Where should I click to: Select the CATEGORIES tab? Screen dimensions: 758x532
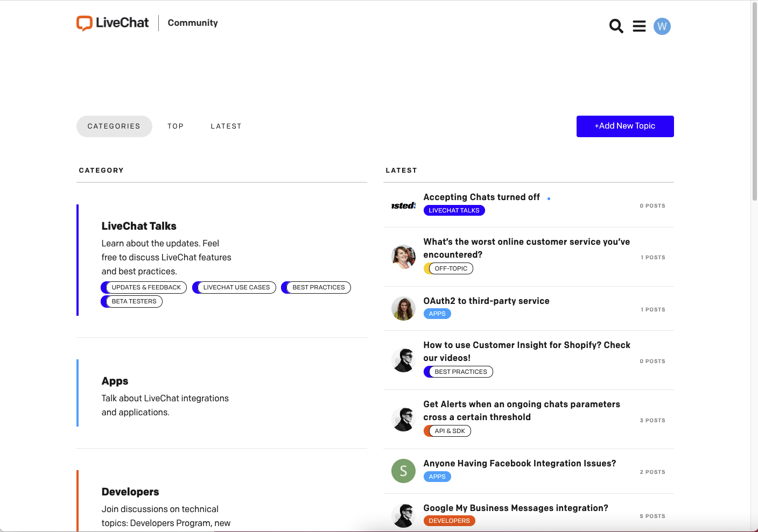(114, 126)
